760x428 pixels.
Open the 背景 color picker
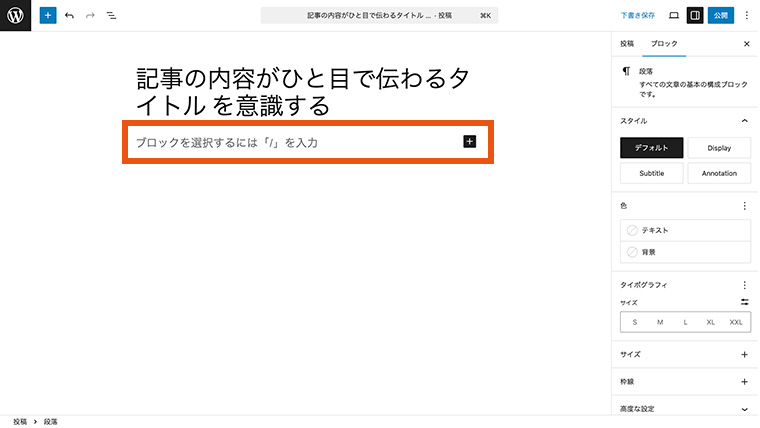685,252
